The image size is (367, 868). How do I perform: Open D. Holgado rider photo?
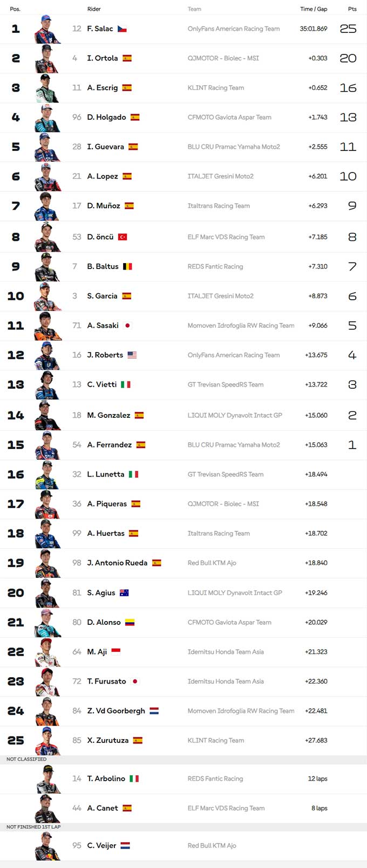coord(48,118)
